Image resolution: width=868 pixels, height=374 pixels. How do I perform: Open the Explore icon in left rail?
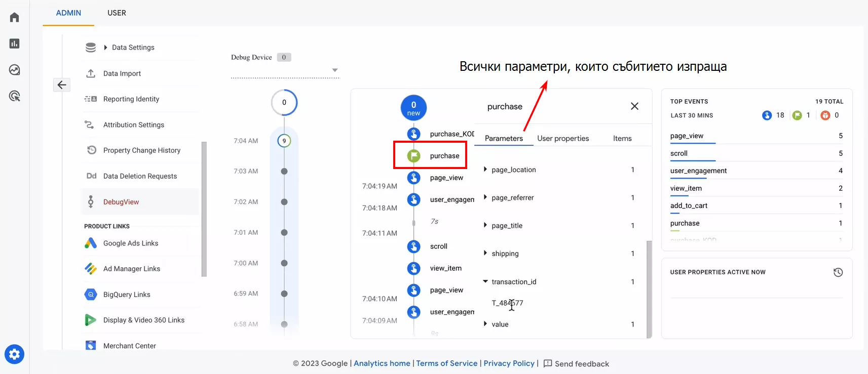click(x=14, y=70)
